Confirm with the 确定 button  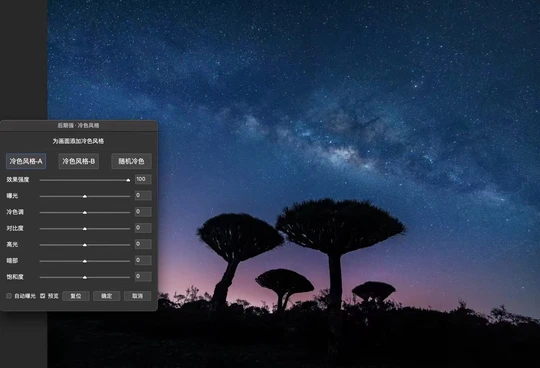[106, 296]
